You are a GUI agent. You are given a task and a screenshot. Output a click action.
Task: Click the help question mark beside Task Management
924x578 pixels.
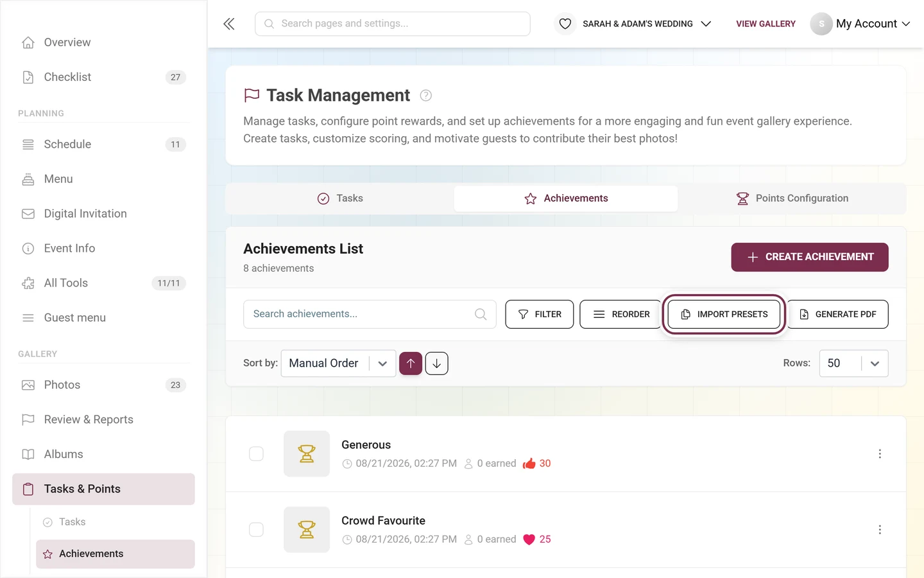pyautogui.click(x=425, y=96)
